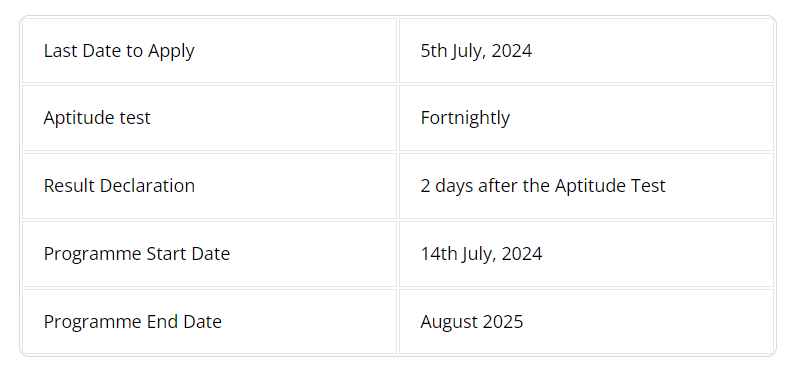Click '2025' in the programme end date value

pos(502,322)
